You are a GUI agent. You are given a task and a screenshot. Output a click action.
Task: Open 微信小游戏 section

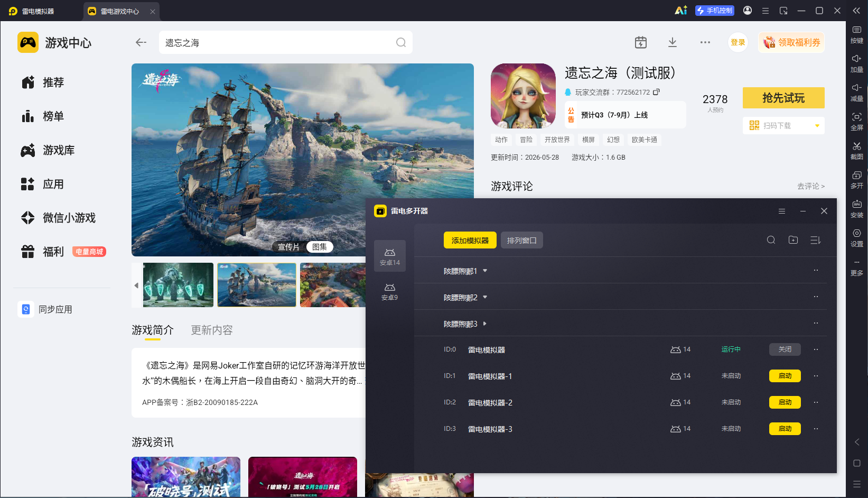59,218
